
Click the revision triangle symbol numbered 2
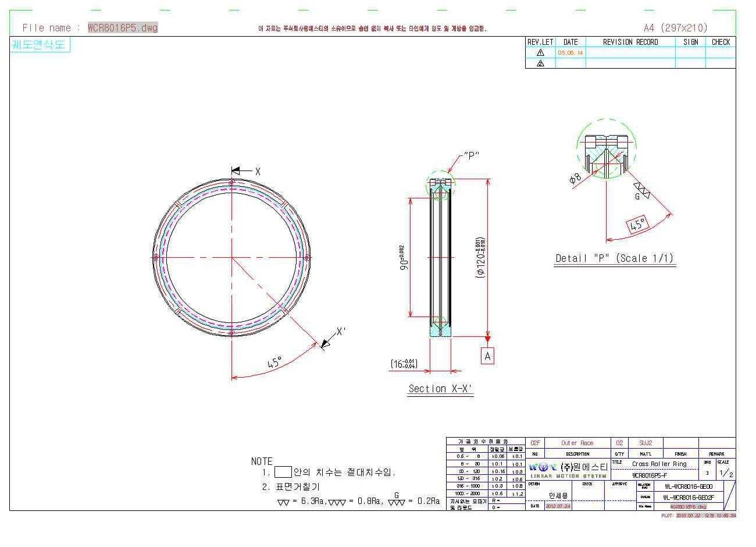tap(540, 63)
